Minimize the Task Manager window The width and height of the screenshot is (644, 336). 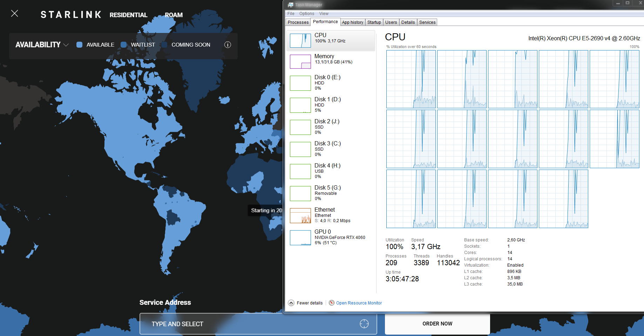[x=618, y=3]
